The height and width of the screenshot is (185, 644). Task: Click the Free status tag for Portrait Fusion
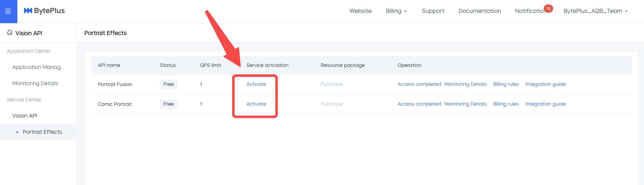tap(169, 84)
